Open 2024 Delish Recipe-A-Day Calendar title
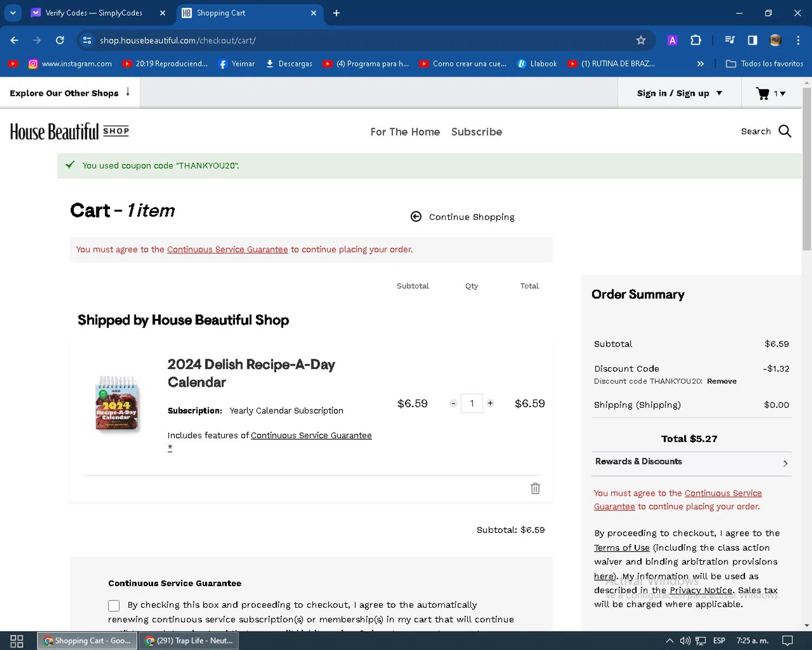This screenshot has height=650, width=812. (251, 373)
